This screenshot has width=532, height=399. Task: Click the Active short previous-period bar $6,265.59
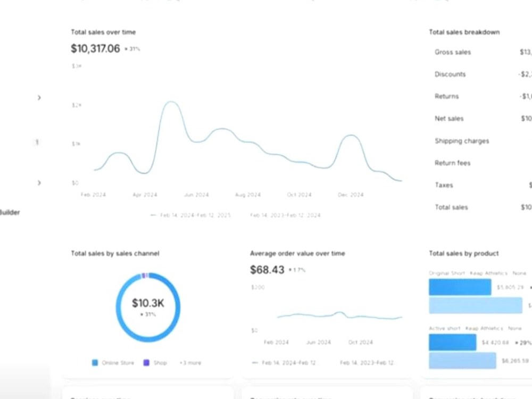pos(462,360)
